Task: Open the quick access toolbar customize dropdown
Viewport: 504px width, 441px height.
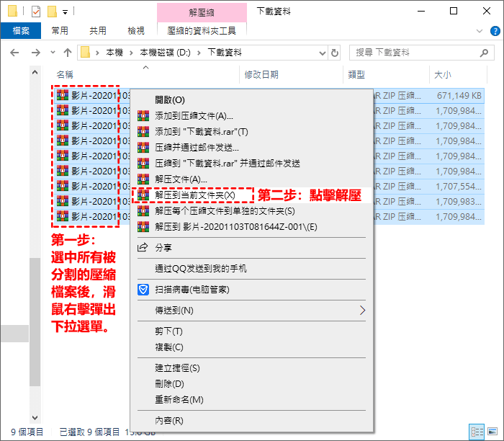Action: point(66,12)
